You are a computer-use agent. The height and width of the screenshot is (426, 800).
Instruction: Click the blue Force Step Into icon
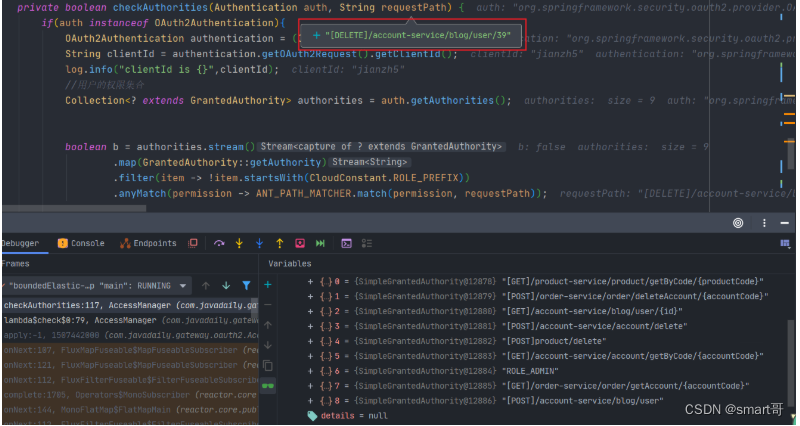pos(260,243)
